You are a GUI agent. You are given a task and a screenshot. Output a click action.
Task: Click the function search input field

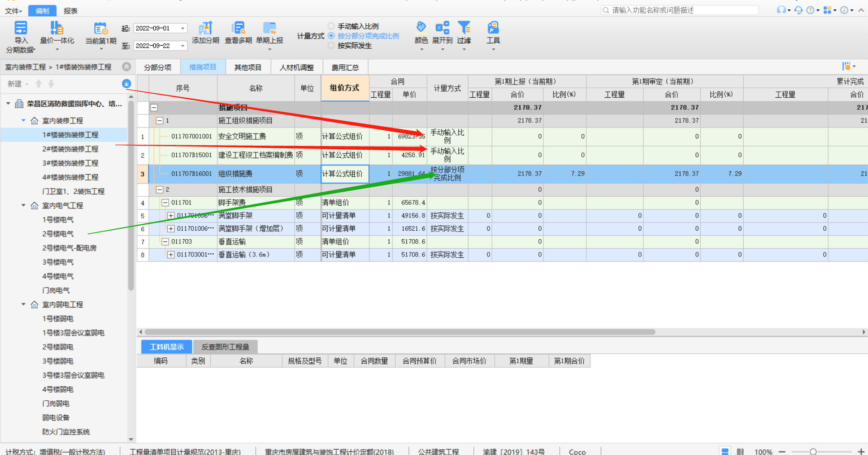(x=680, y=10)
